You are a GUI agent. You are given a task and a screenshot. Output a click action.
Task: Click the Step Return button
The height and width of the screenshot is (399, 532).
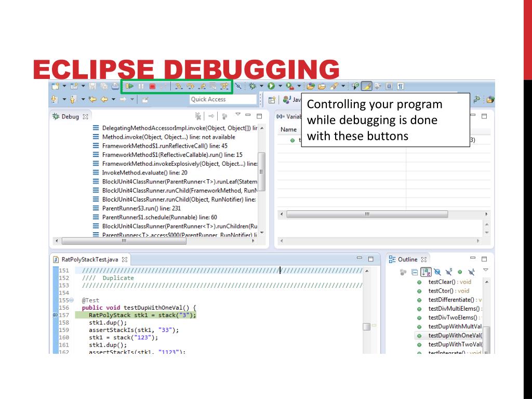click(x=202, y=87)
